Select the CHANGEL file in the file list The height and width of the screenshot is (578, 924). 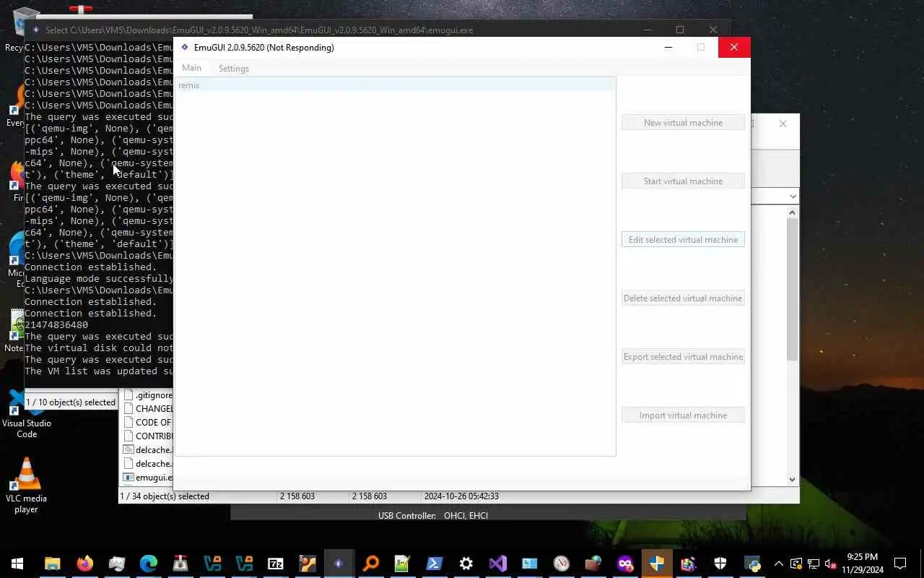point(149,409)
